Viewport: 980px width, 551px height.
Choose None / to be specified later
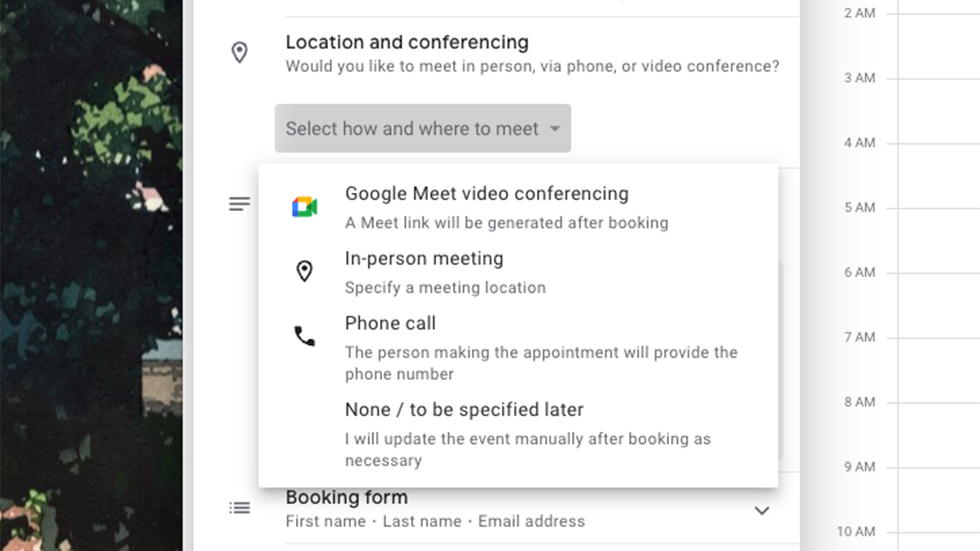point(464,409)
